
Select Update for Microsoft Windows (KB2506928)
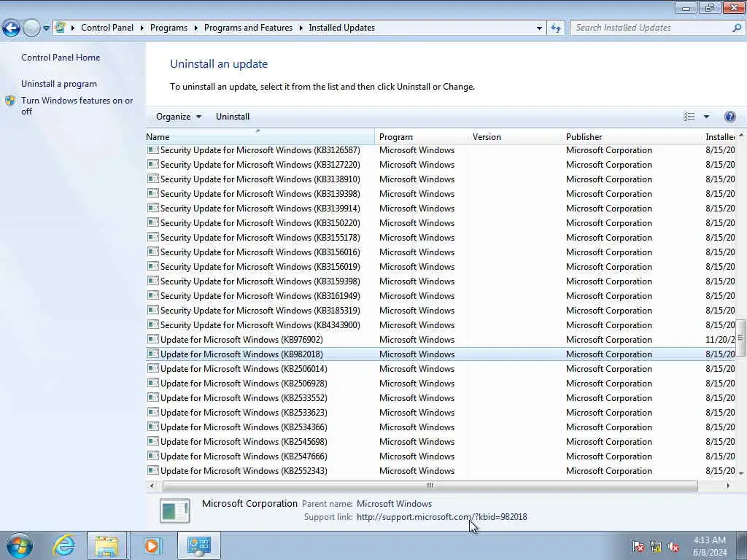coord(244,384)
